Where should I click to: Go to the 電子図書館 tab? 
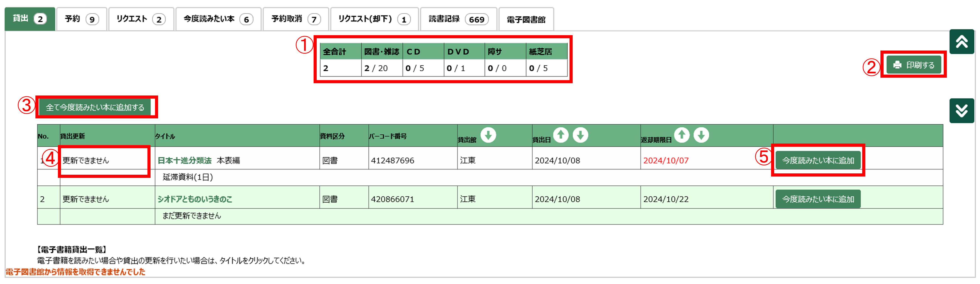point(527,19)
